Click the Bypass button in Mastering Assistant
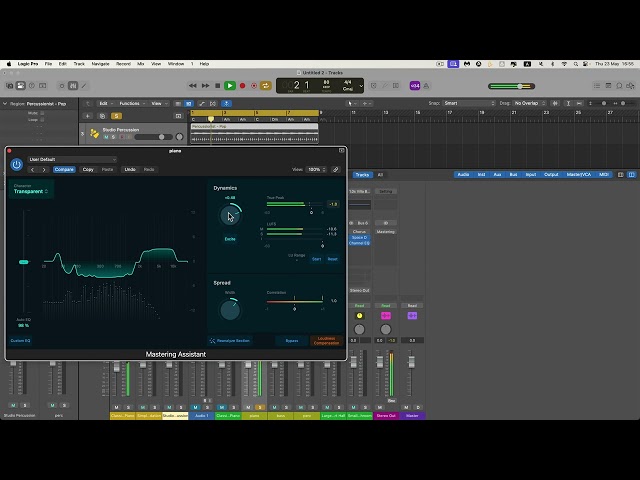The width and height of the screenshot is (640, 480). pyautogui.click(x=292, y=340)
